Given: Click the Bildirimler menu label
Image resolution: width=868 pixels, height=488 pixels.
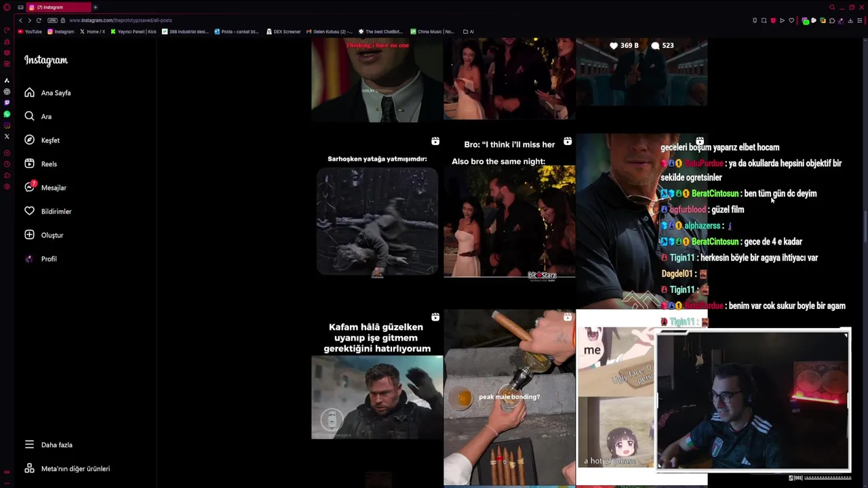Looking at the screenshot, I should (56, 211).
